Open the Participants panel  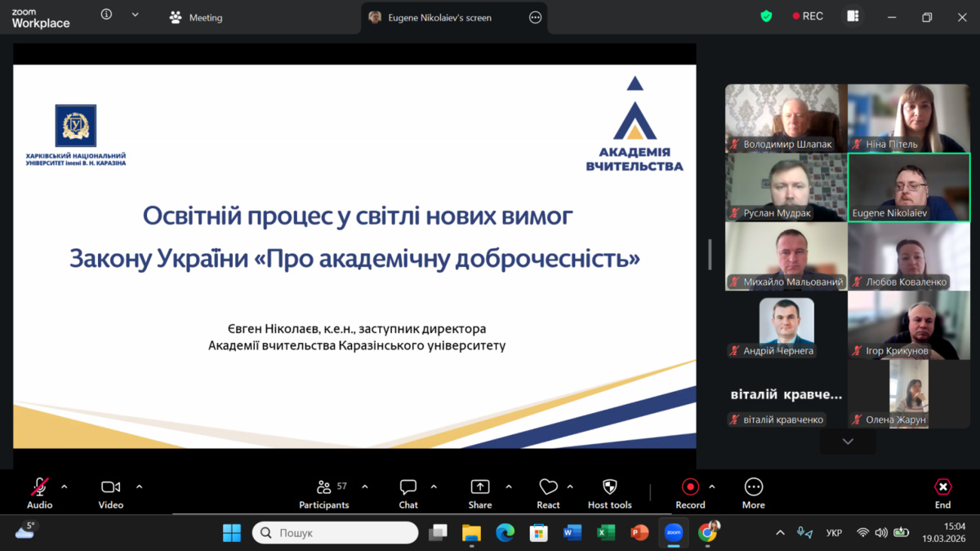[x=324, y=493]
